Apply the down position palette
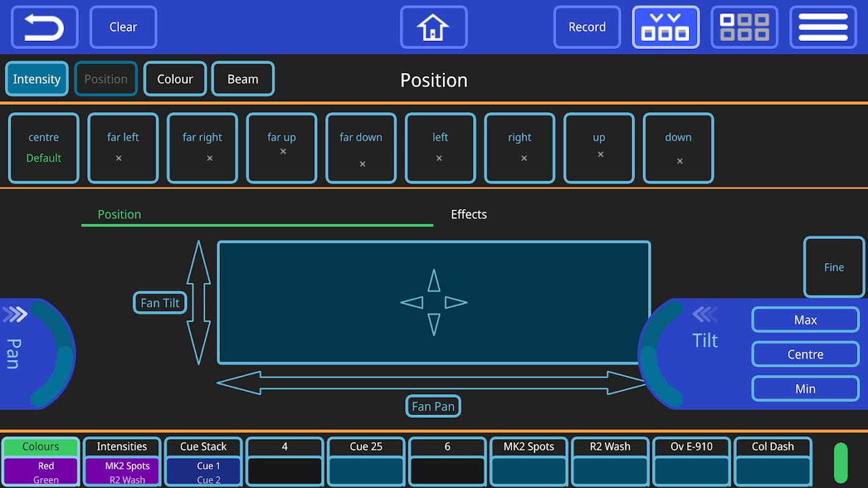This screenshot has width=868, height=488. tap(679, 148)
